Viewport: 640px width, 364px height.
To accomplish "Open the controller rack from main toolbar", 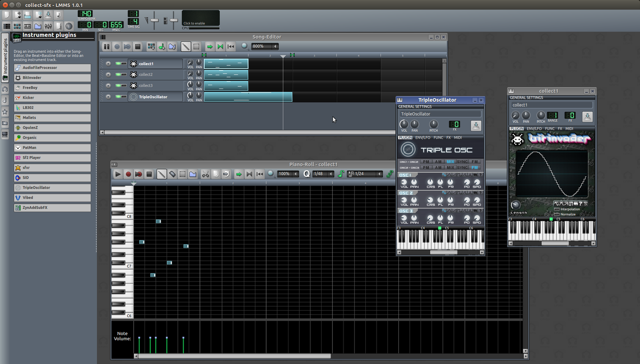I will coord(69,26).
